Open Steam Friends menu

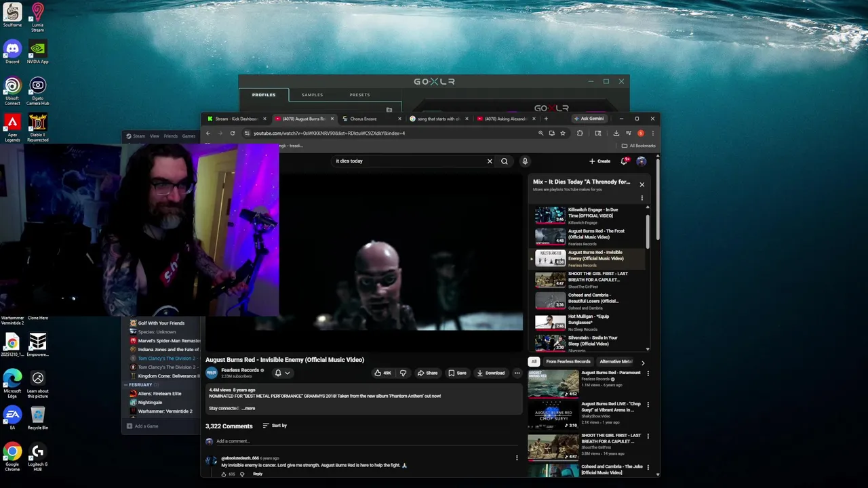(170, 136)
